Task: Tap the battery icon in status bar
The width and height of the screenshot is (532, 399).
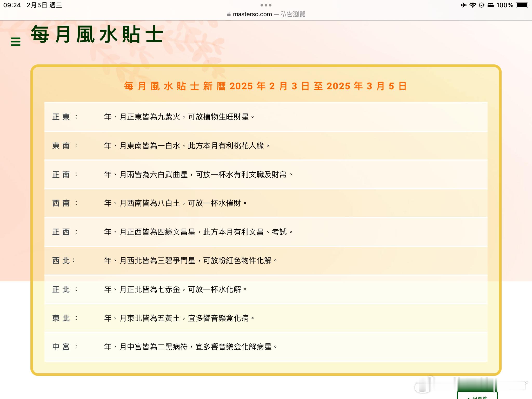Action: coord(522,5)
